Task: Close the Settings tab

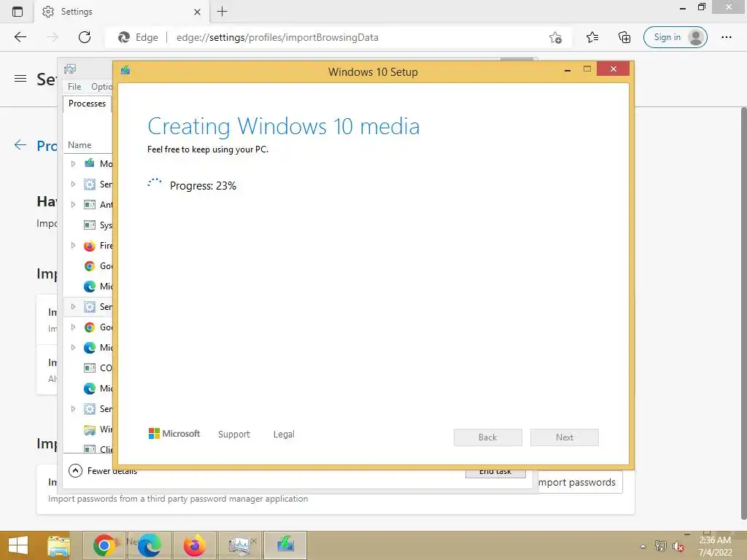Action: click(x=197, y=12)
